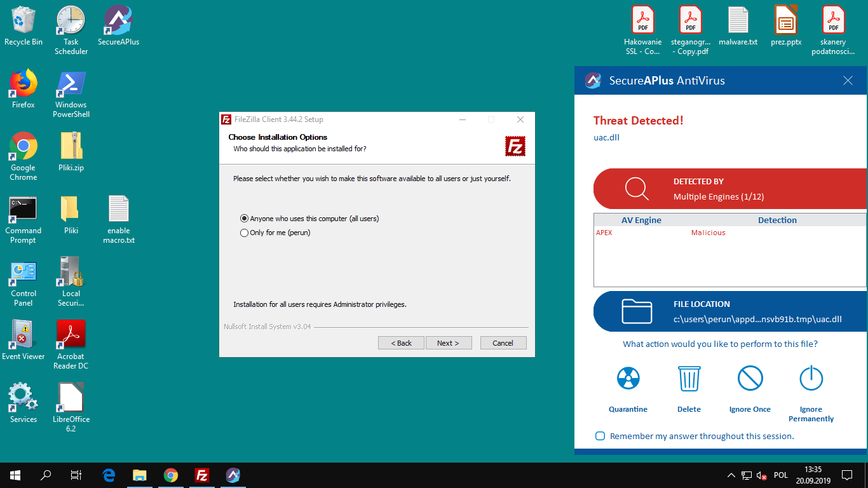Open the muted volume tray icon
868x488 pixels.
click(x=762, y=475)
